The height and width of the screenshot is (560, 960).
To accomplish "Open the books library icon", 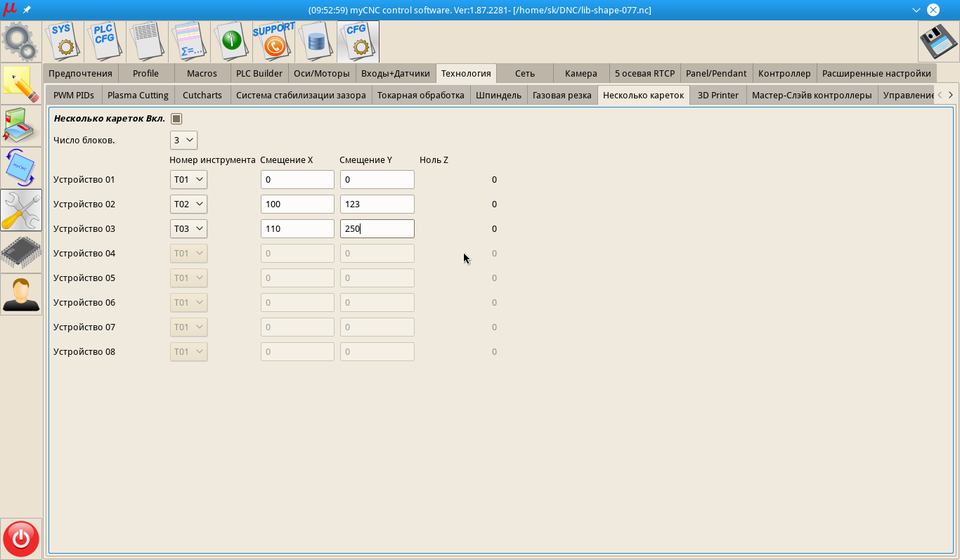I will [21, 126].
